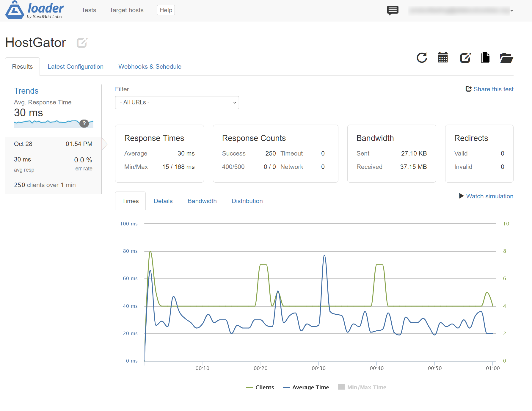Open the user account dropdown menu
Screen dimensions: 532x411
[461, 11]
